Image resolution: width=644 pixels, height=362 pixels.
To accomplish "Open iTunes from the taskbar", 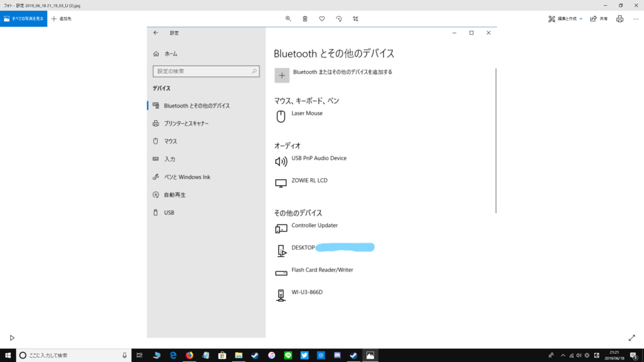I will pyautogui.click(x=271, y=356).
